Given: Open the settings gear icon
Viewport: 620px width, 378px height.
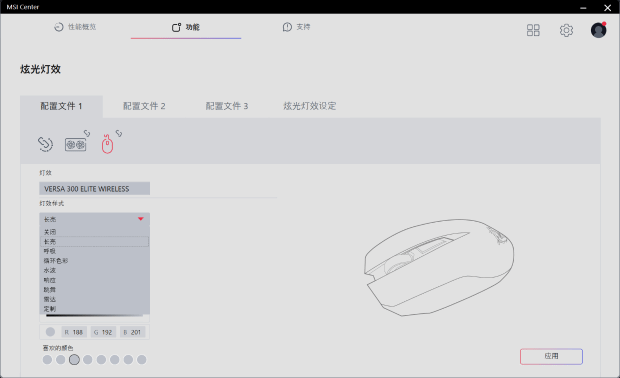Looking at the screenshot, I should [x=566, y=30].
